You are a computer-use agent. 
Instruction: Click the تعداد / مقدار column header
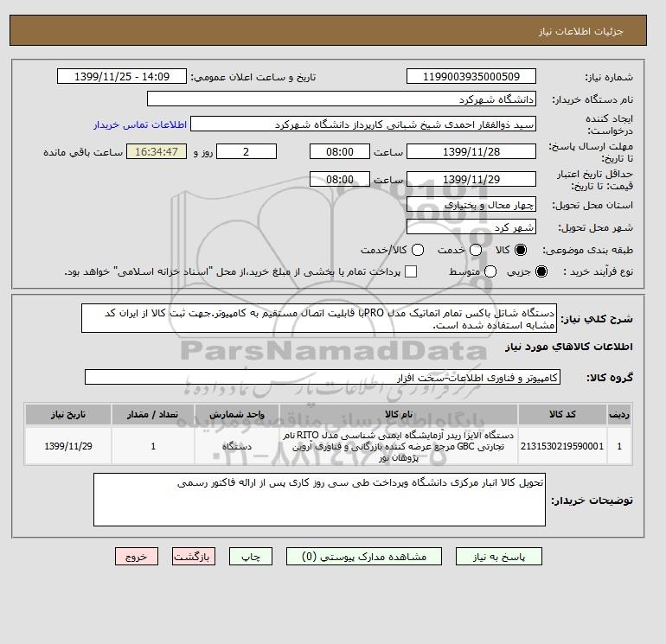pyautogui.click(x=153, y=414)
